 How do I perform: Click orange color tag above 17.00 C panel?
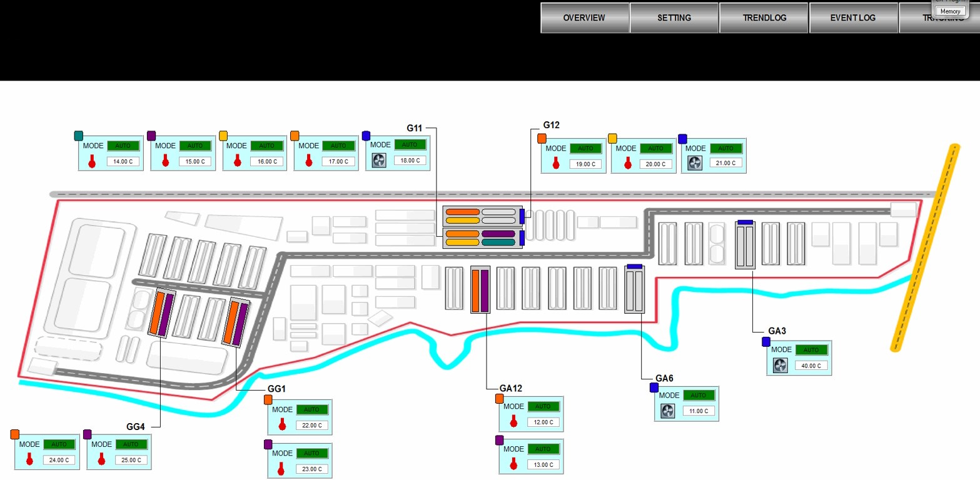click(295, 136)
